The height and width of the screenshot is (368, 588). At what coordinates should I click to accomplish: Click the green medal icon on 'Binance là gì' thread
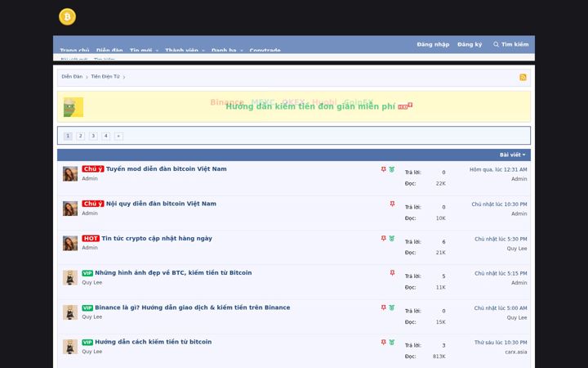coord(392,307)
